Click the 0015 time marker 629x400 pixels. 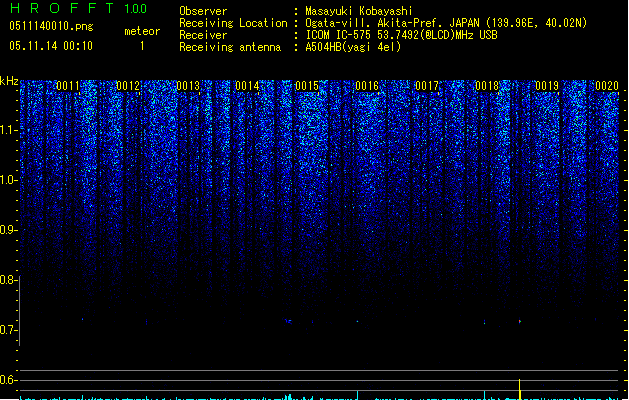click(x=307, y=86)
